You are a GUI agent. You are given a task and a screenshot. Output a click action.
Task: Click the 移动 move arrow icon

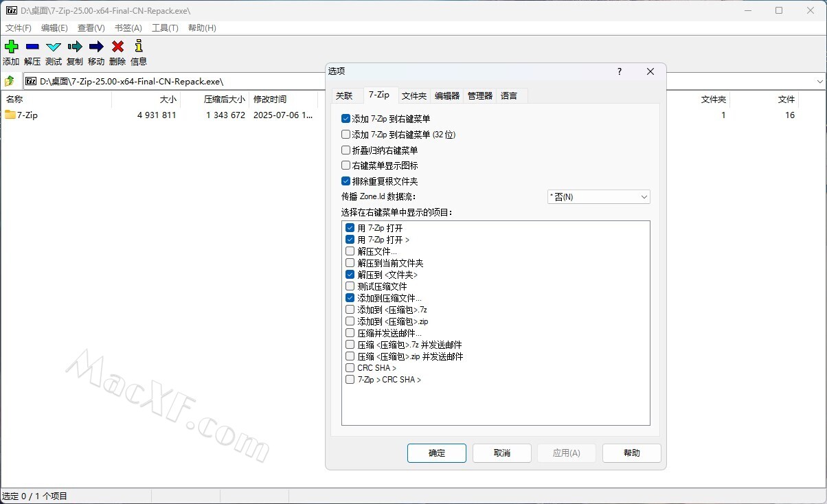(x=96, y=47)
